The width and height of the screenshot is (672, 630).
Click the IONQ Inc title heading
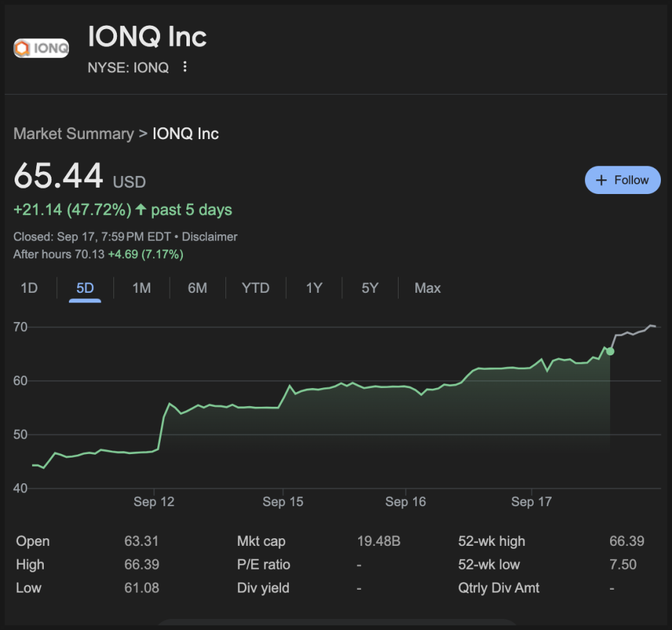click(147, 36)
